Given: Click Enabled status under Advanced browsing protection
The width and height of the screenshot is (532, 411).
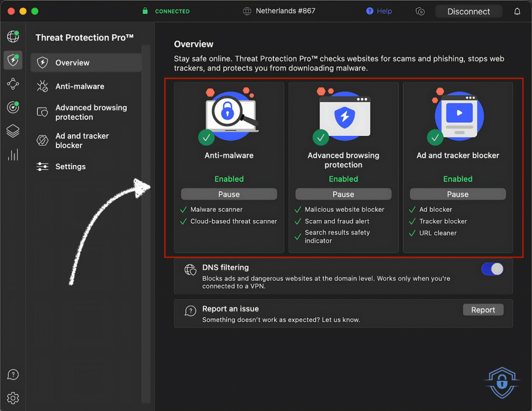Looking at the screenshot, I should coord(343,179).
